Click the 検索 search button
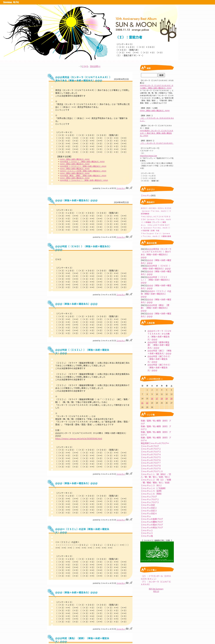Screen dimensions: 215x644 coord(161,75)
